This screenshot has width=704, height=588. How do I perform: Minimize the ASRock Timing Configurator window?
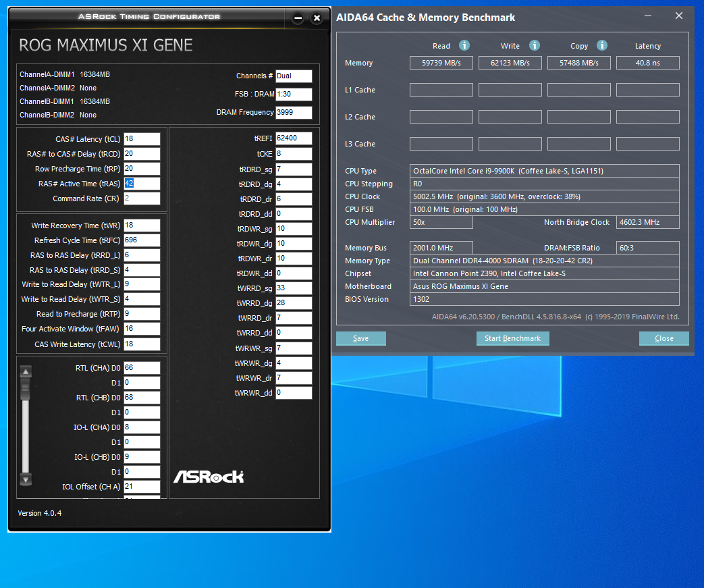(x=298, y=18)
